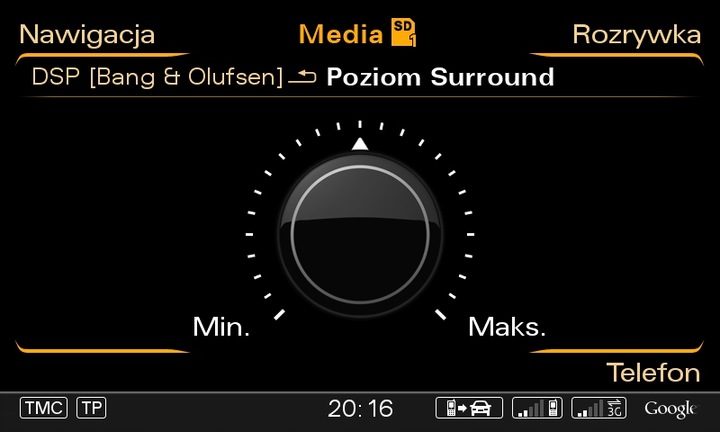Click the phone signal strength icon
The height and width of the screenshot is (432, 720).
(537, 408)
